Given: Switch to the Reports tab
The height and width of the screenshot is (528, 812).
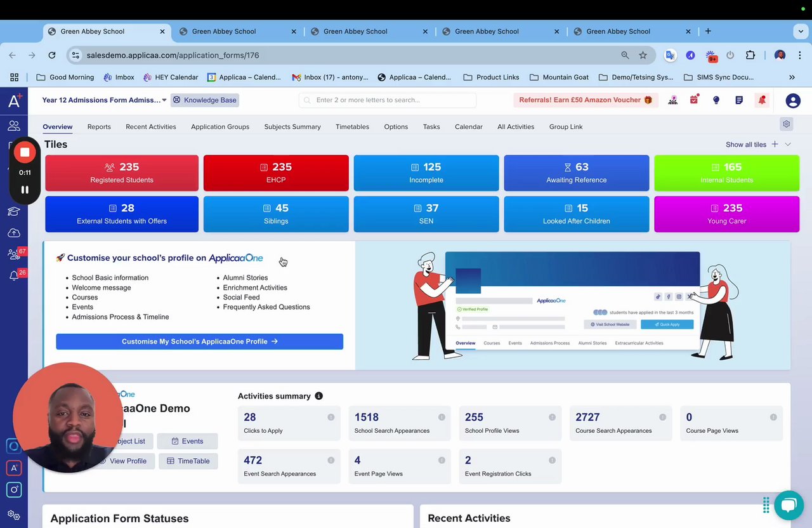Looking at the screenshot, I should coord(99,126).
